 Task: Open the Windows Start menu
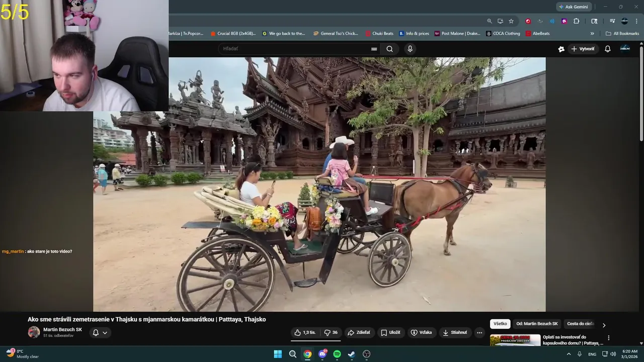point(278,354)
